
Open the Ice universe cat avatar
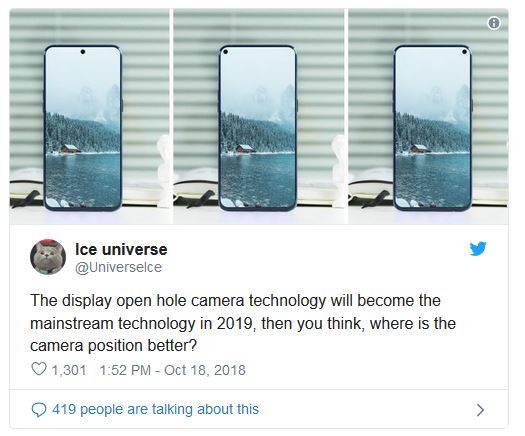[48, 257]
